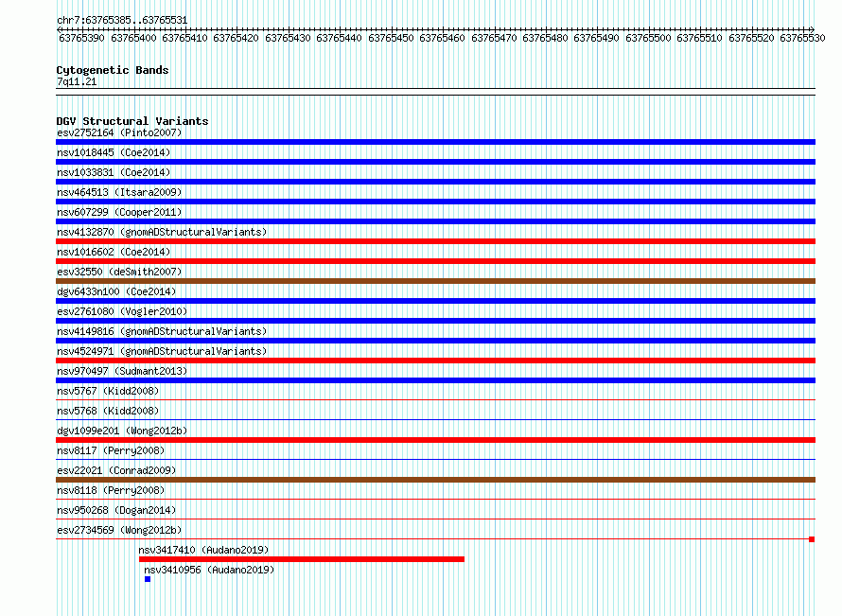Click dgv1099e201 (Wong2012b) label
Image resolution: width=842 pixels, height=616 pixels.
[x=122, y=431]
